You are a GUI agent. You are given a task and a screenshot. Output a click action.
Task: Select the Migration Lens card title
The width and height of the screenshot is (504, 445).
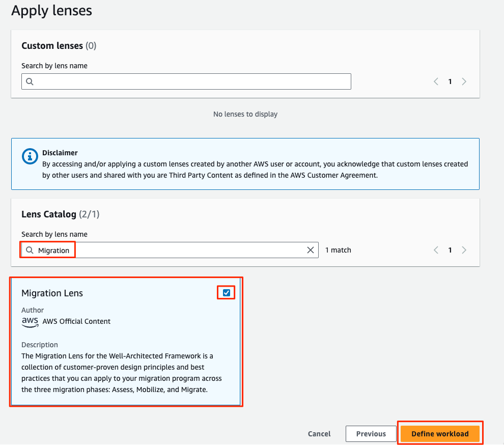(x=52, y=293)
